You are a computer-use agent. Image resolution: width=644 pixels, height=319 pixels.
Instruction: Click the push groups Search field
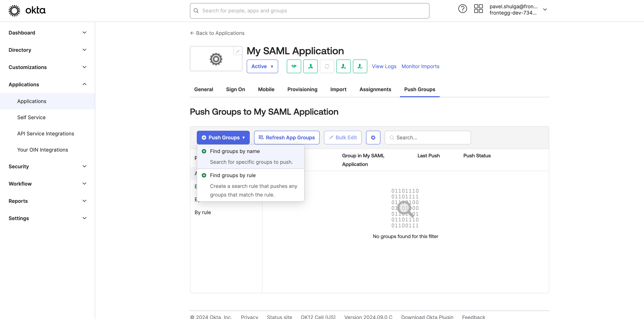pyautogui.click(x=427, y=138)
